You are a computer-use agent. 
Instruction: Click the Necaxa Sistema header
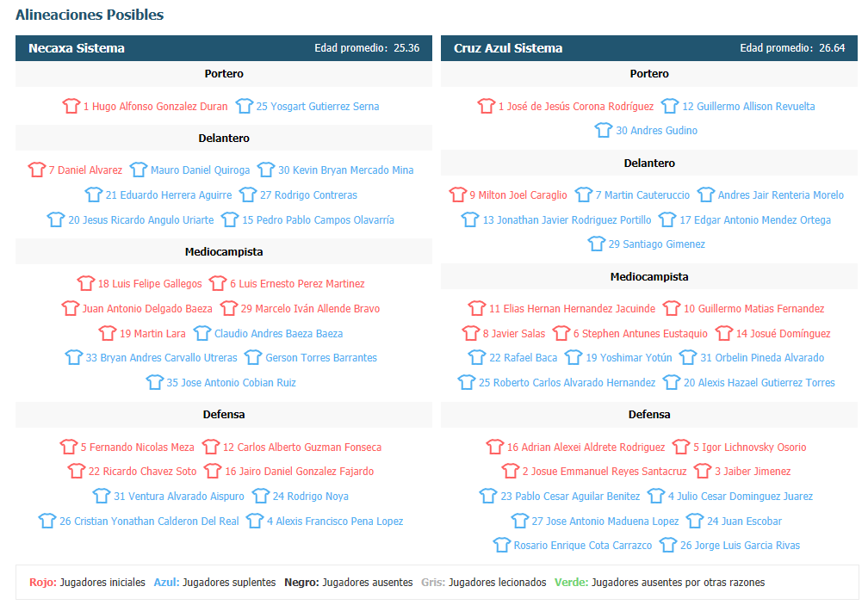pyautogui.click(x=224, y=48)
